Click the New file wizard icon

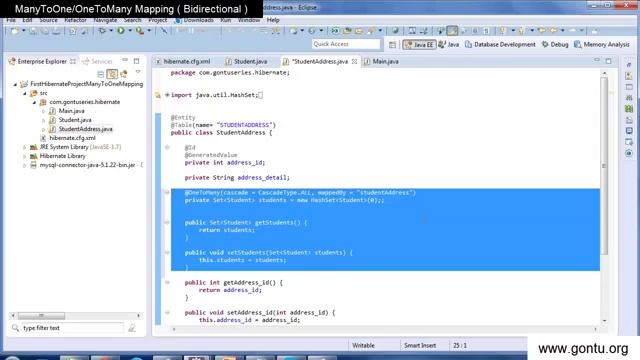[15, 31]
